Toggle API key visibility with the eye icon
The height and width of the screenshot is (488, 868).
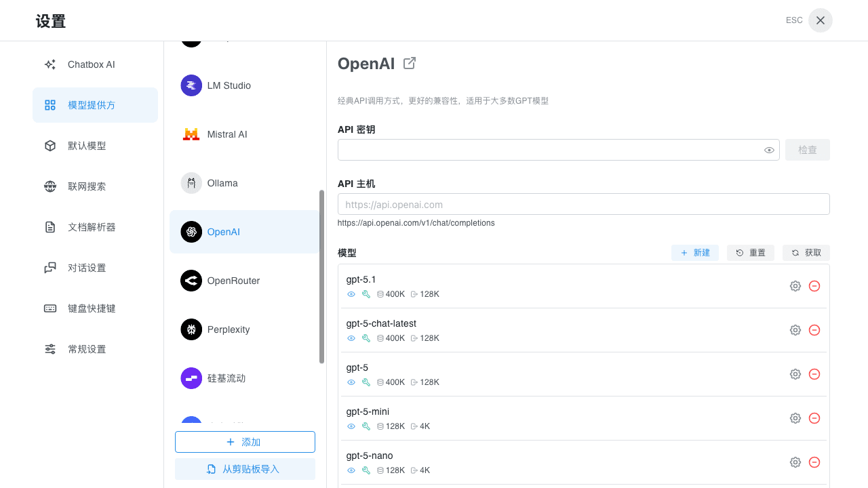point(769,150)
